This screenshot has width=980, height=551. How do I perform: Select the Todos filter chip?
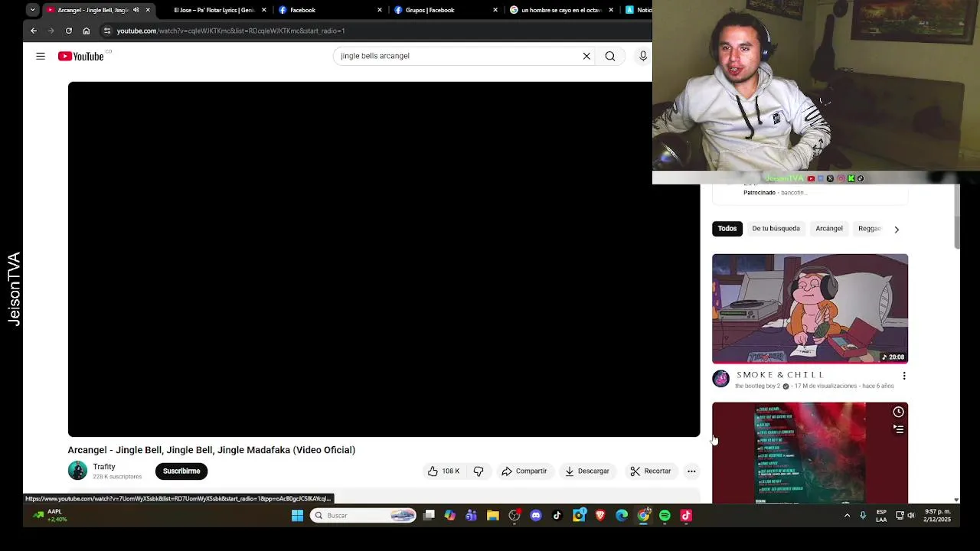point(727,229)
